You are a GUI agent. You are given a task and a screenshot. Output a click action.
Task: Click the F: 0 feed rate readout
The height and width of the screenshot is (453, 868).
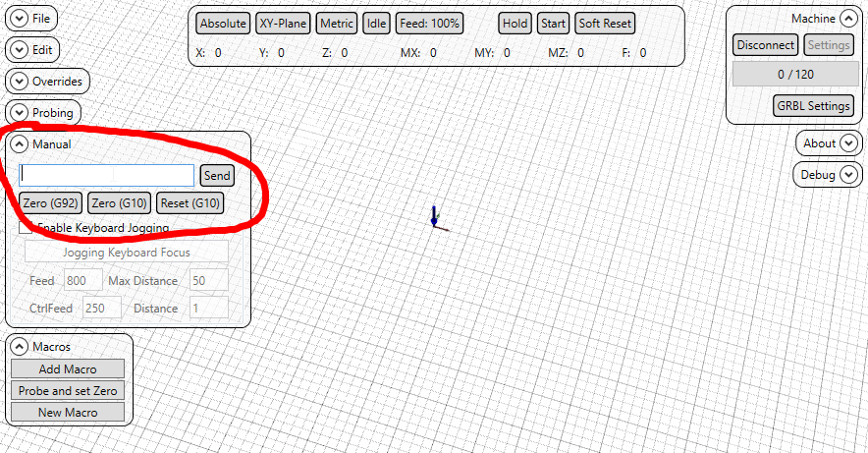(x=634, y=53)
